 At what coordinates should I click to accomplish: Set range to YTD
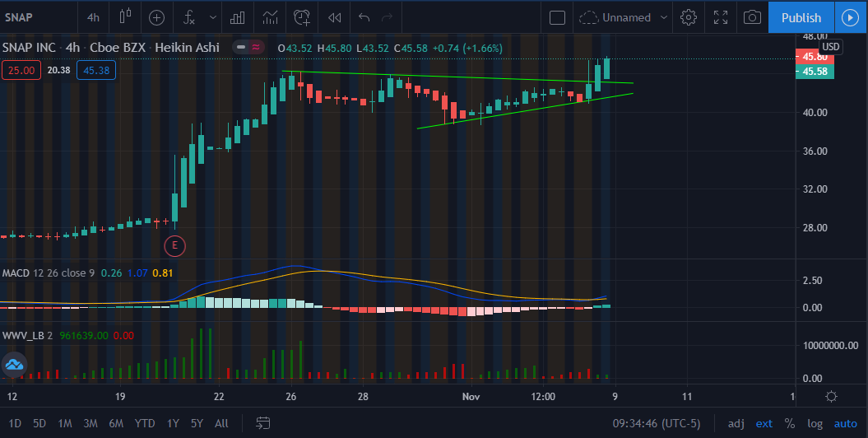(145, 424)
